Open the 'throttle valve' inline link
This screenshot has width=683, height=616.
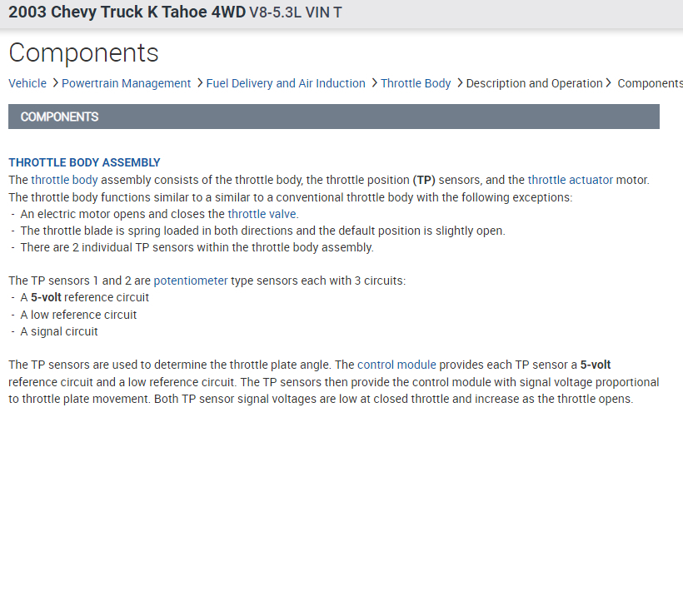pyautogui.click(x=262, y=214)
